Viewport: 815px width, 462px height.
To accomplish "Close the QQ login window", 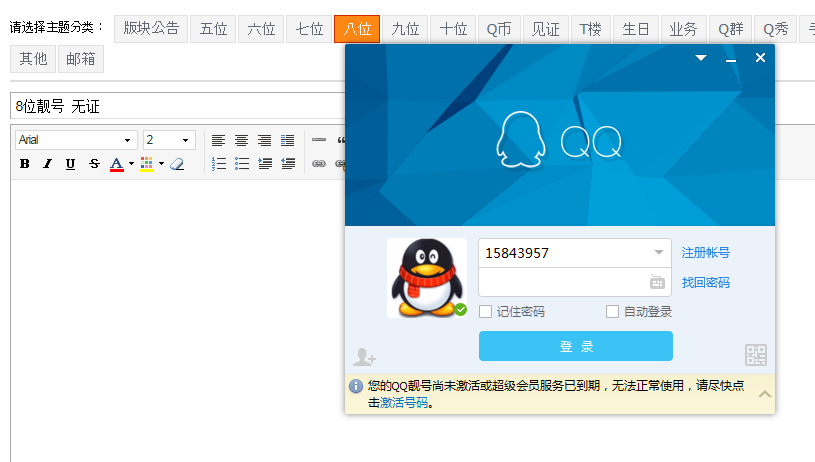I will click(x=760, y=58).
